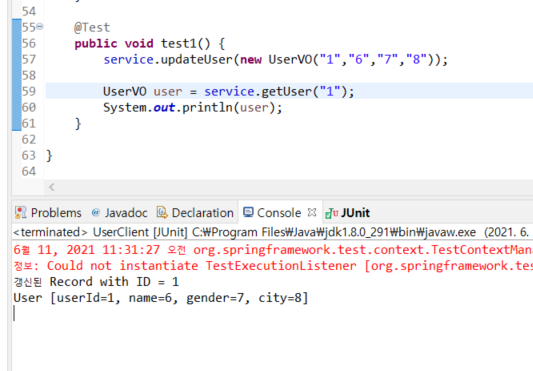Click getUser in line 59

point(286,91)
